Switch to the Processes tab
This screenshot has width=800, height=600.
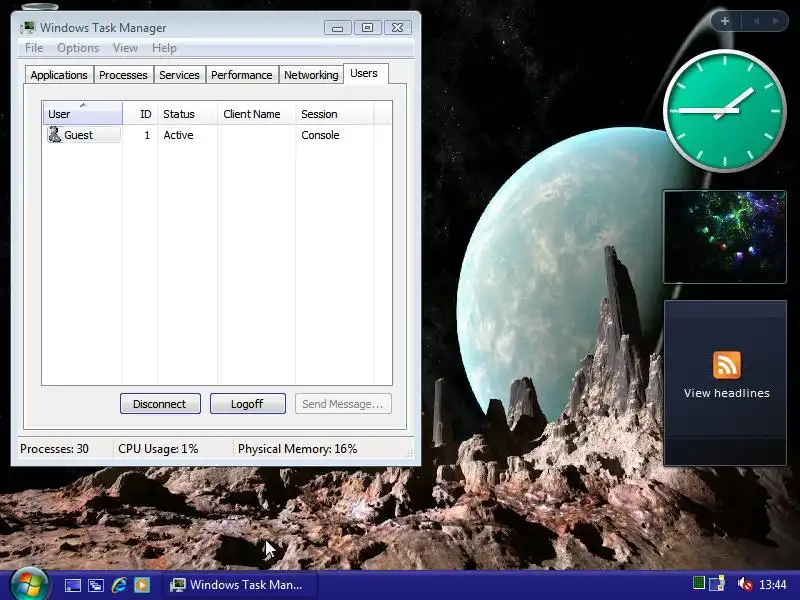[x=123, y=75]
